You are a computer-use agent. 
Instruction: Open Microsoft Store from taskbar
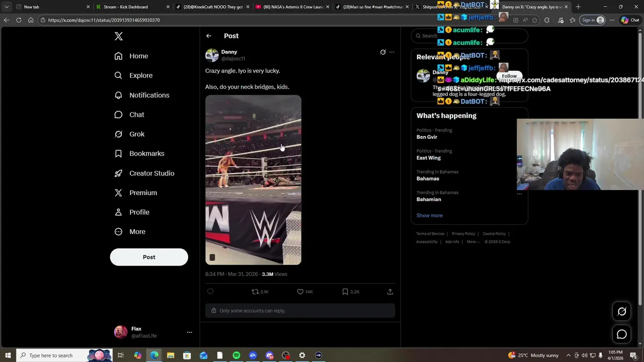coord(187,355)
